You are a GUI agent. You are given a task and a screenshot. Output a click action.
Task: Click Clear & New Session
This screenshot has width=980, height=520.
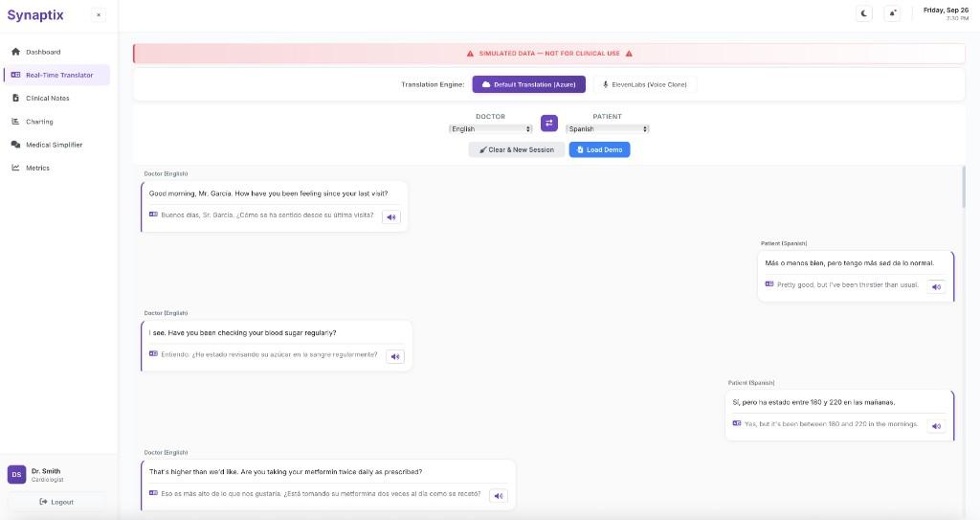[x=516, y=149]
